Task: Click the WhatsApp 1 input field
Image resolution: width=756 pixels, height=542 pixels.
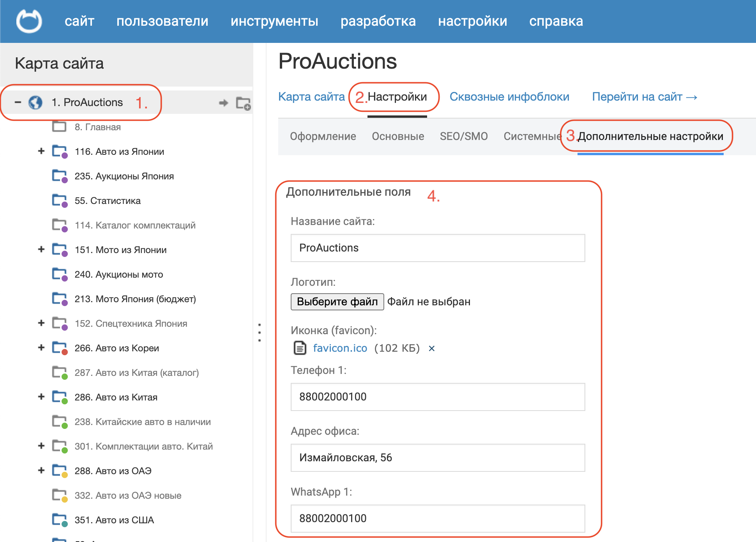Action: [438, 519]
